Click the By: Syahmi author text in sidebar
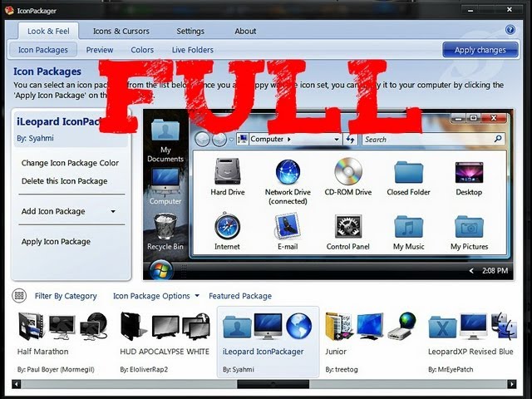This screenshot has height=399, width=532. pyautogui.click(x=35, y=138)
